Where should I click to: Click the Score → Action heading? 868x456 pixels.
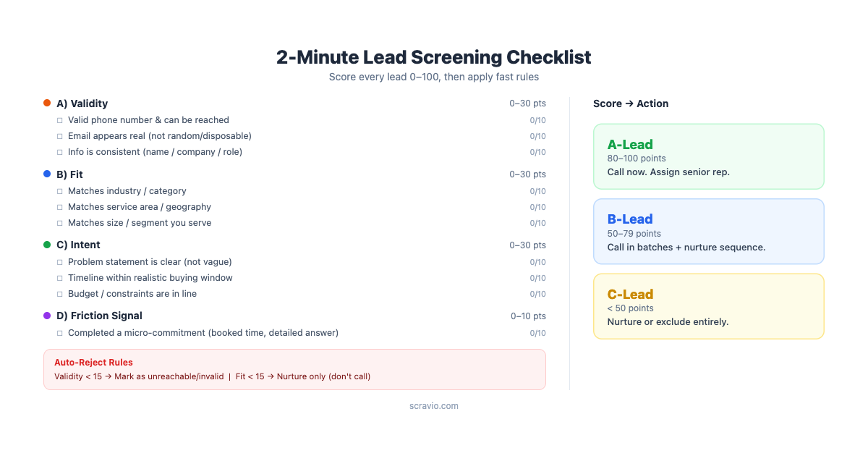[x=631, y=104]
